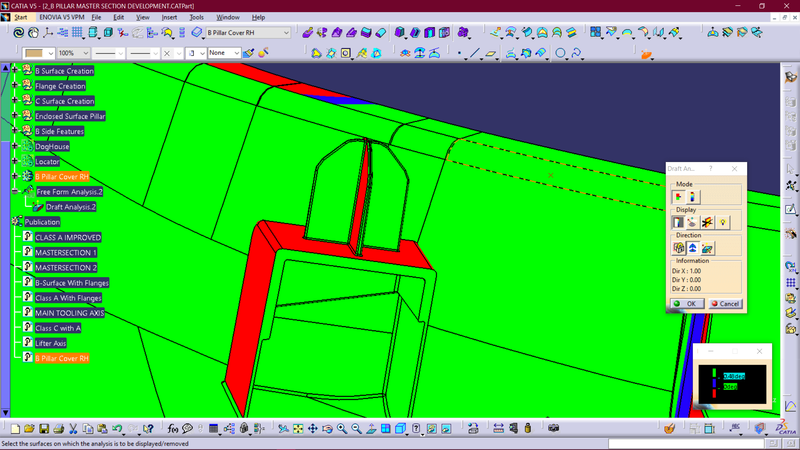Image resolution: width=800 pixels, height=450 pixels.
Task: Click the Print icon in the bottom toolbar
Action: click(59, 429)
